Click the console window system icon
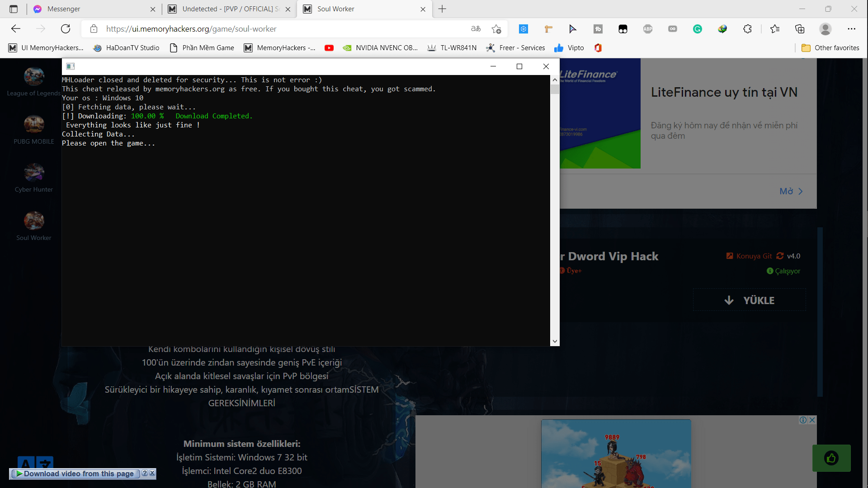 (x=70, y=66)
